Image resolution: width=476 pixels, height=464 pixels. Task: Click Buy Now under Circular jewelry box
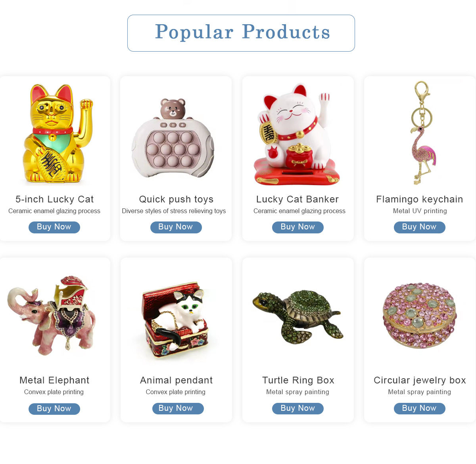tap(420, 408)
